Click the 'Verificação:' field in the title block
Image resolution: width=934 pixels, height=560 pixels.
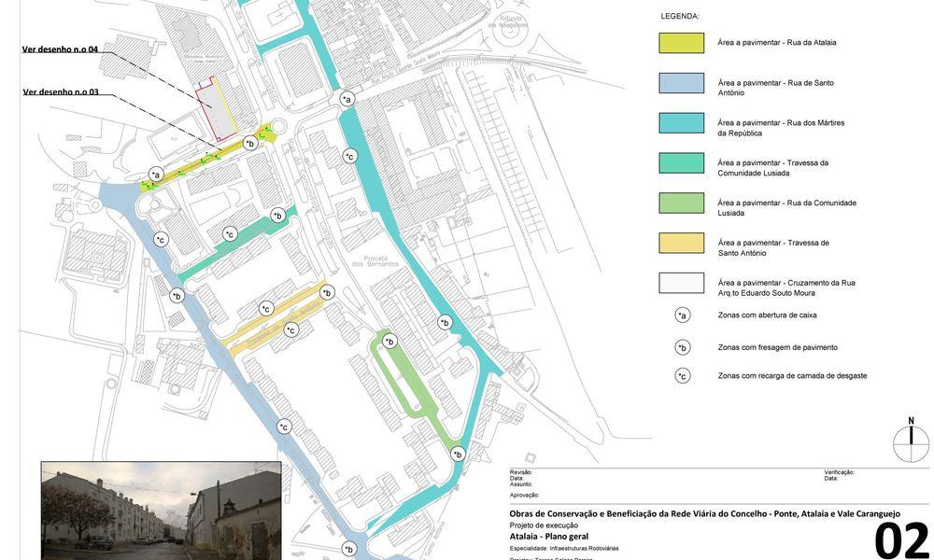pyautogui.click(x=840, y=472)
